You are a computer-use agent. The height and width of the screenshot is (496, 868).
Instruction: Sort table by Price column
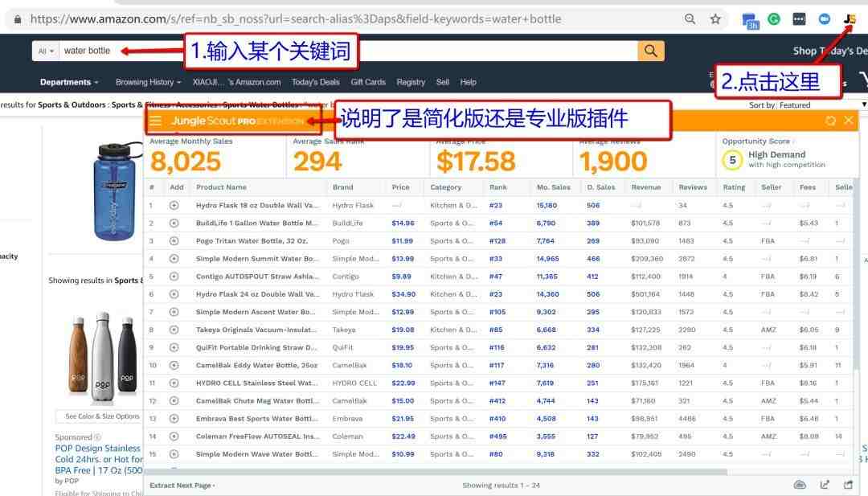(401, 187)
